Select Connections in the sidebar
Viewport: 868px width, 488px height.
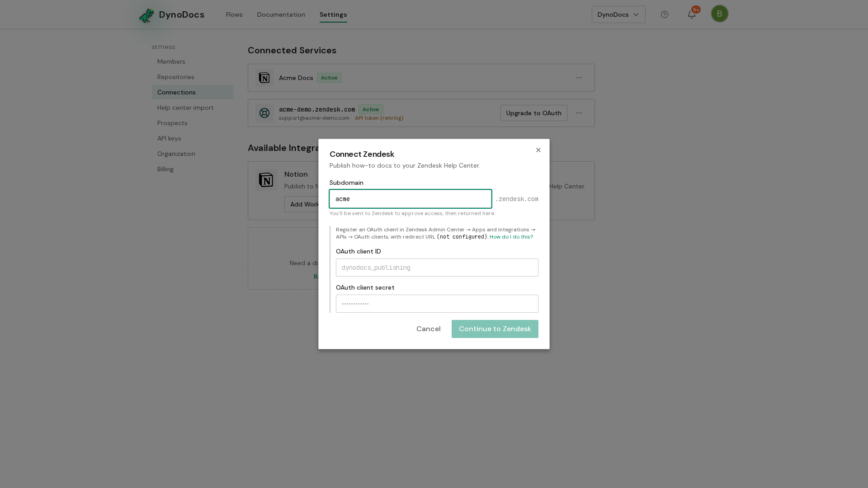click(x=193, y=92)
